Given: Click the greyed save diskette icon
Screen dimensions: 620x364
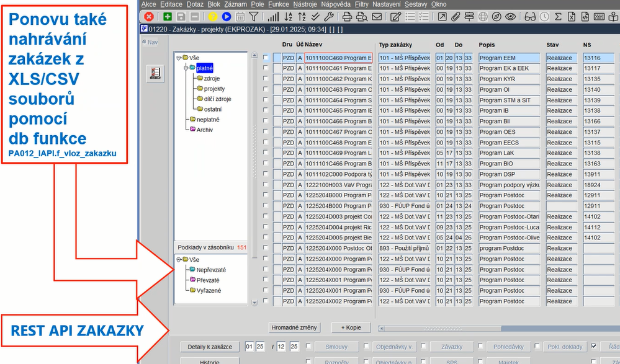Looking at the screenshot, I should tap(181, 17).
